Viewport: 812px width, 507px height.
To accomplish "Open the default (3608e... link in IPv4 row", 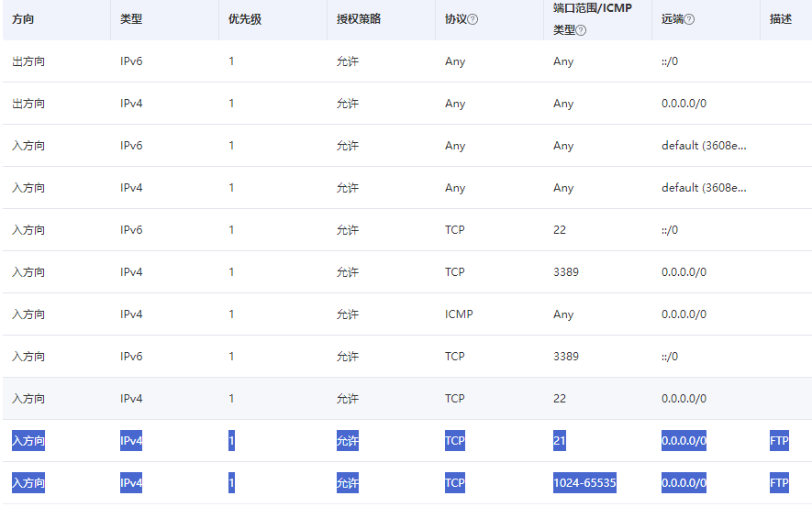I will (x=704, y=188).
